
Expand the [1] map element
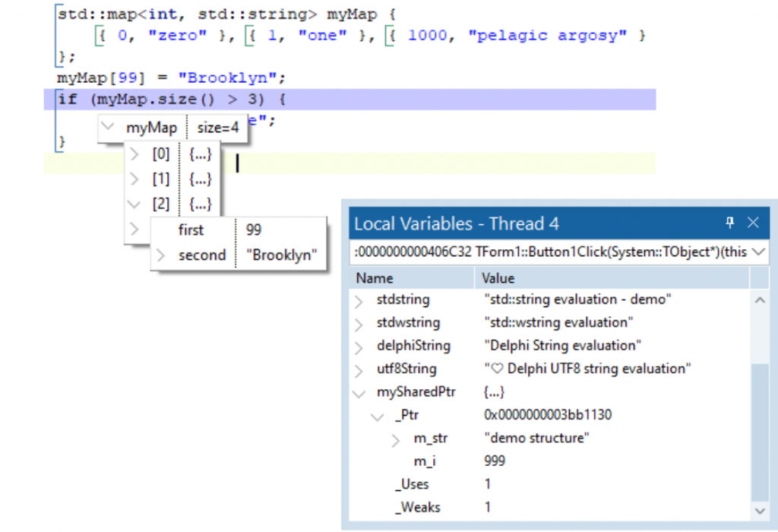tap(134, 179)
